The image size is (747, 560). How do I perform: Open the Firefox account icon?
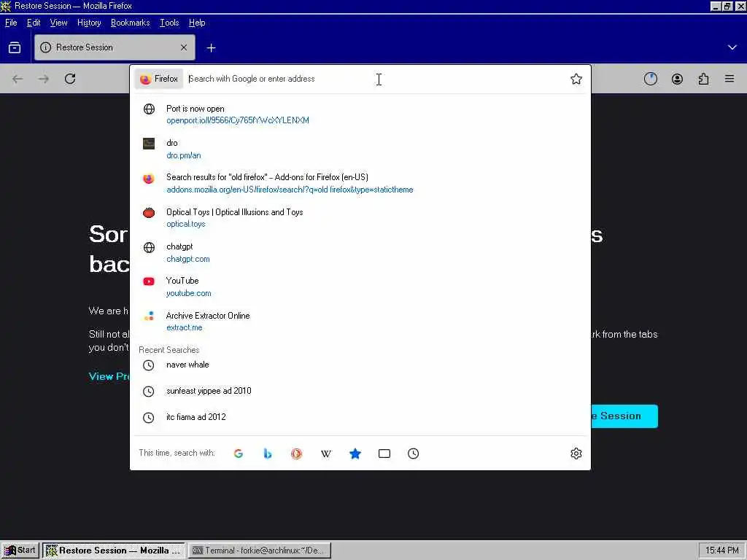tap(677, 79)
